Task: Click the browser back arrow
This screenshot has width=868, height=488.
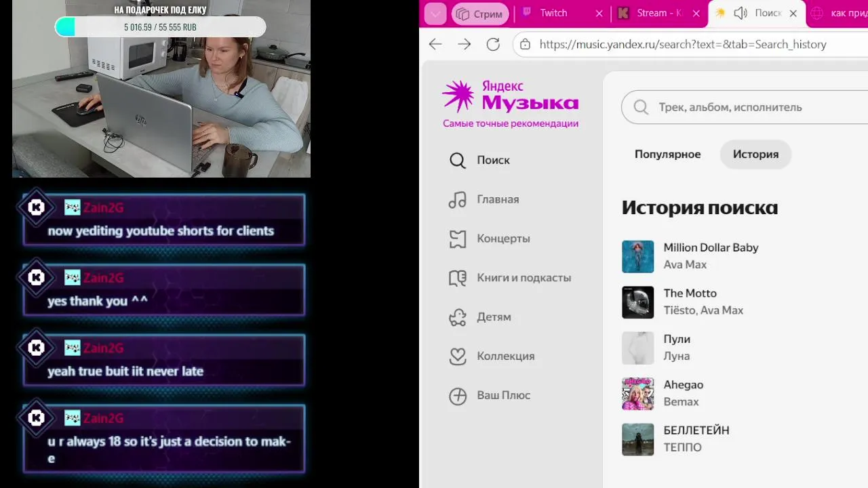Action: pyautogui.click(x=435, y=44)
